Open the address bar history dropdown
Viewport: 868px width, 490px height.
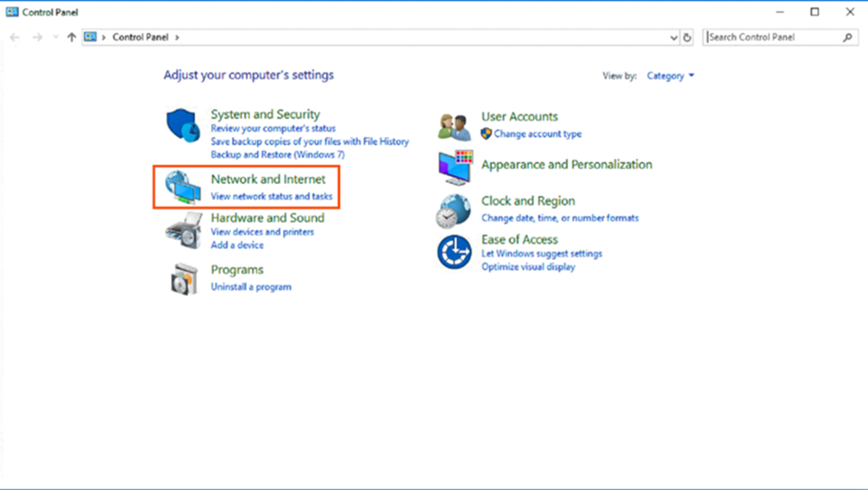coord(674,38)
